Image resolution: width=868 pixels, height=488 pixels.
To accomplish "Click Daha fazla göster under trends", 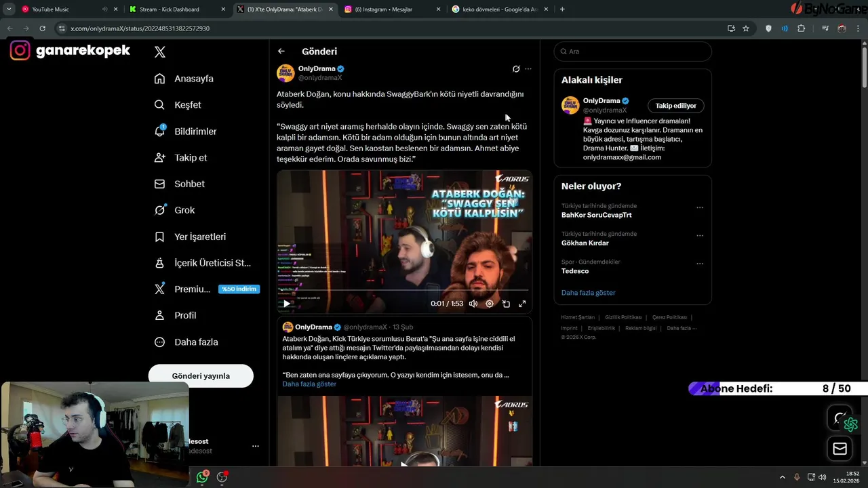I will point(588,293).
